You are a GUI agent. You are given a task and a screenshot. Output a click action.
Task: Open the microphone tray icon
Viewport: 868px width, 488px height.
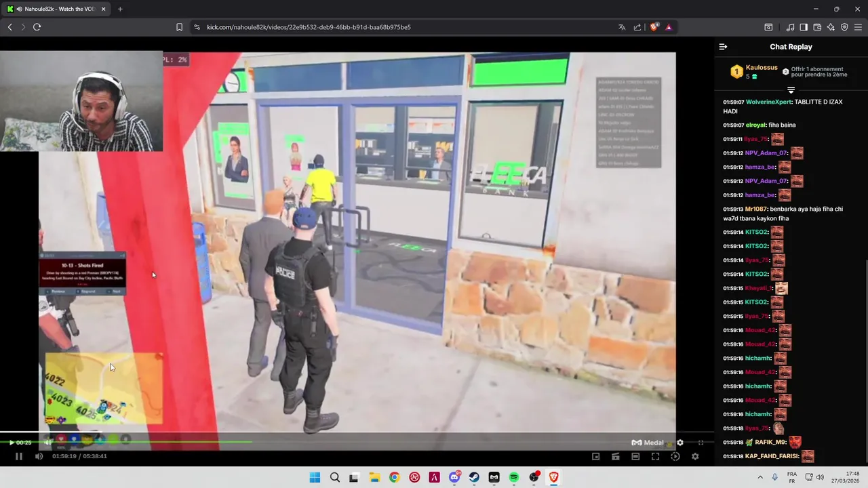point(774,477)
